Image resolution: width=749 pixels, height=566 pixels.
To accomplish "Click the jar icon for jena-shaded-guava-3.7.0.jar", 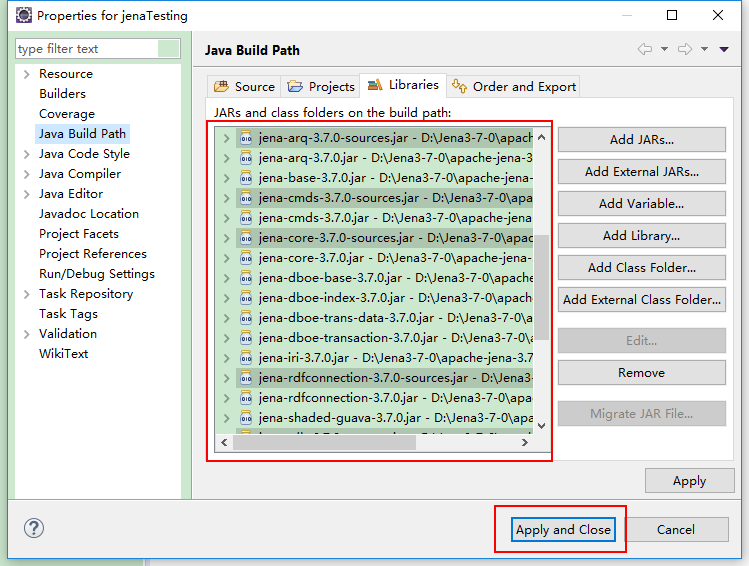I will coord(246,418).
